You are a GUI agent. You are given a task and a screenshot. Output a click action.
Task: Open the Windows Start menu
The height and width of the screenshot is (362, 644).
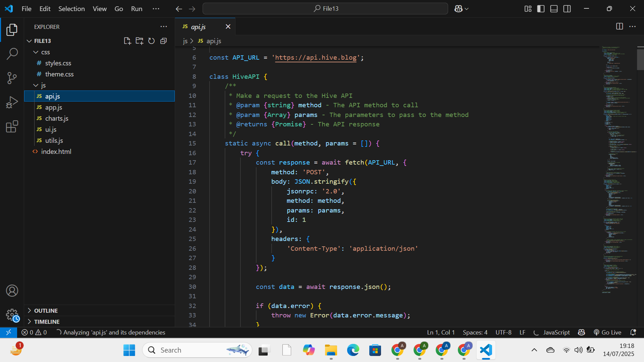pos(129,350)
